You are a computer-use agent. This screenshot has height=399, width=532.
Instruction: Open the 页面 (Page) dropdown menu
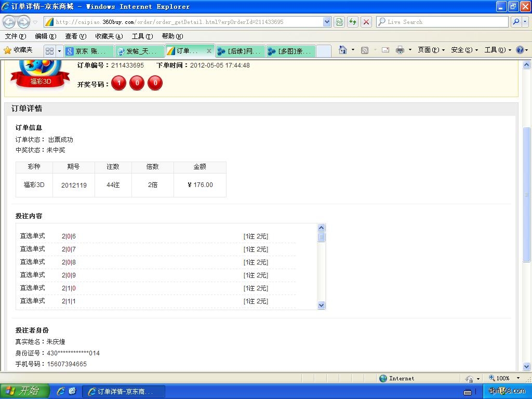[431, 50]
